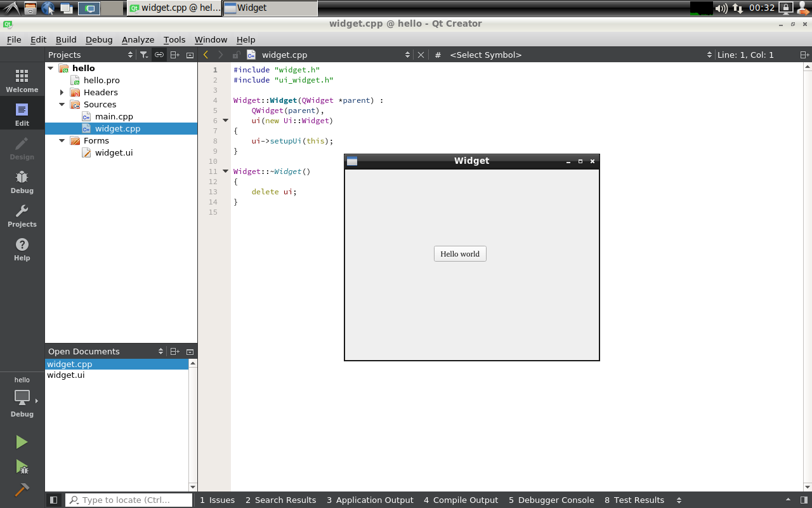Collapse the Forms folder
812x508 pixels.
pyautogui.click(x=62, y=140)
